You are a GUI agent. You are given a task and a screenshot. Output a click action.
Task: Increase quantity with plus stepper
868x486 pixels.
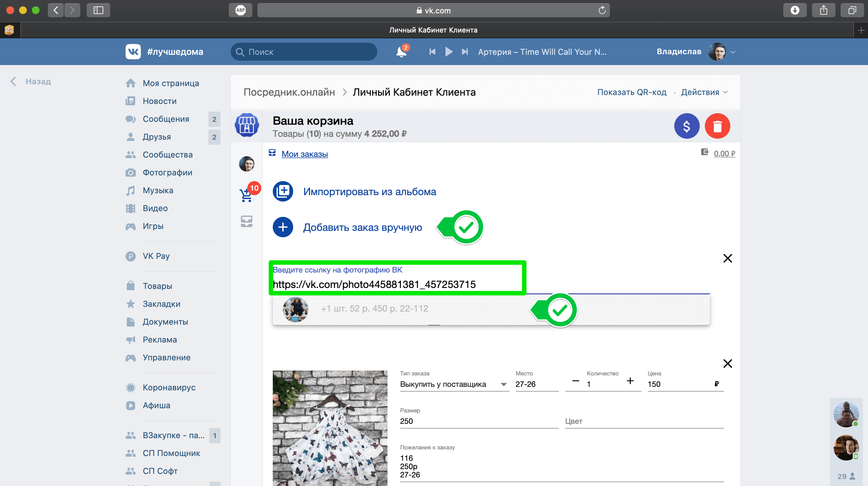tap(630, 381)
